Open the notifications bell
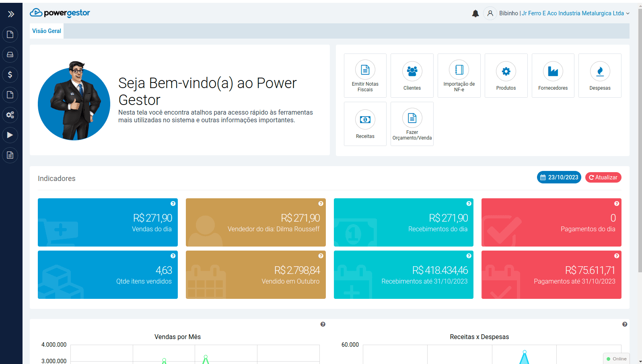This screenshot has width=642, height=364. click(x=475, y=13)
